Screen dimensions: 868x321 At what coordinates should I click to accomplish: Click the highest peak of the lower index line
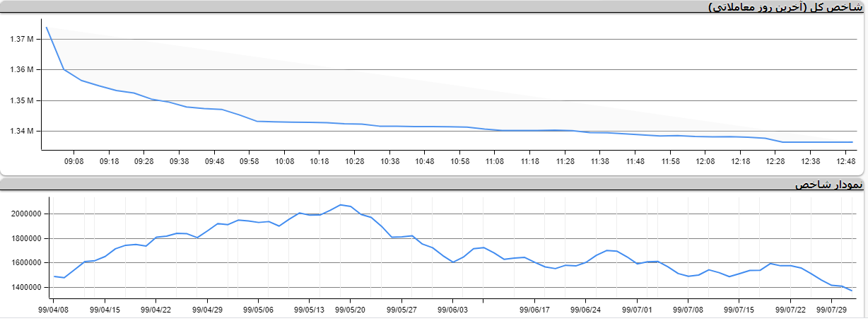click(x=341, y=204)
